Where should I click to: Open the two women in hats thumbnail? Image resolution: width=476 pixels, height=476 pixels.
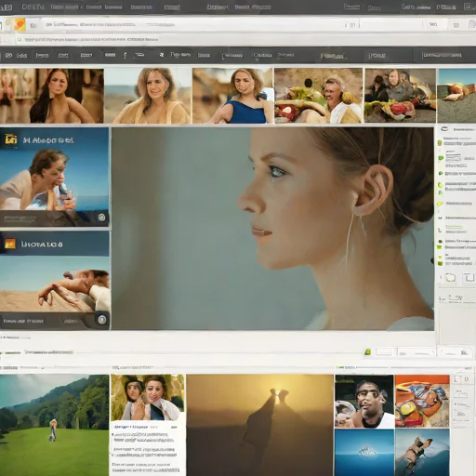148,397
